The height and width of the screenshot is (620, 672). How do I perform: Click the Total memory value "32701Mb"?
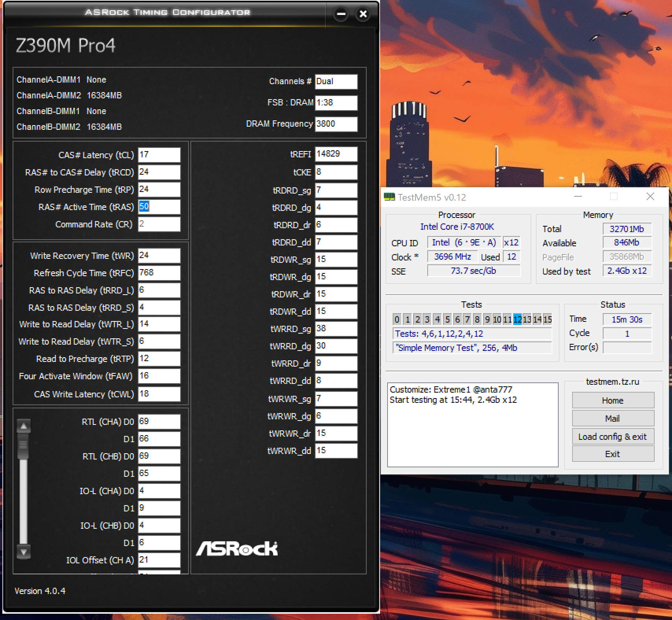pos(627,229)
